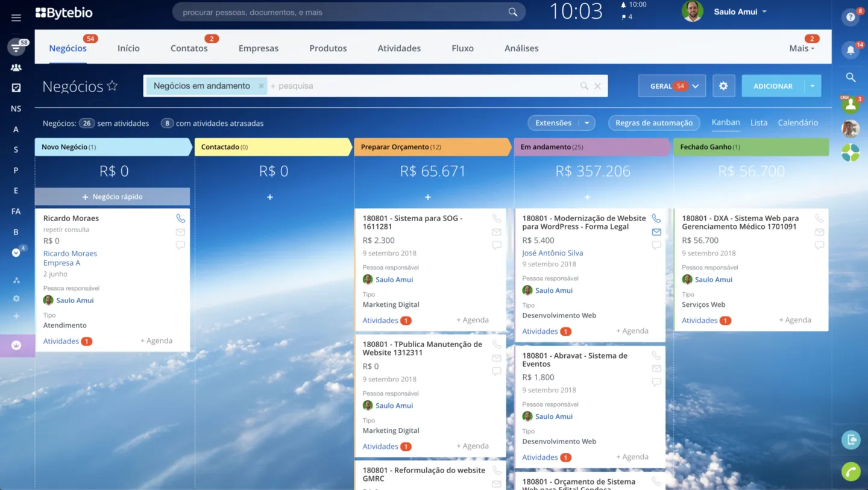Open the help question mark icon
Viewport: 868px width, 490px height.
(x=851, y=17)
